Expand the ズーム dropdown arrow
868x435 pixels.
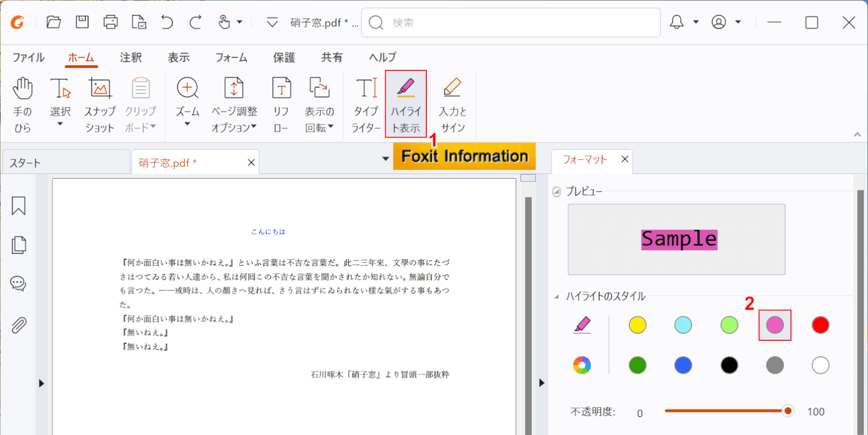coord(187,125)
